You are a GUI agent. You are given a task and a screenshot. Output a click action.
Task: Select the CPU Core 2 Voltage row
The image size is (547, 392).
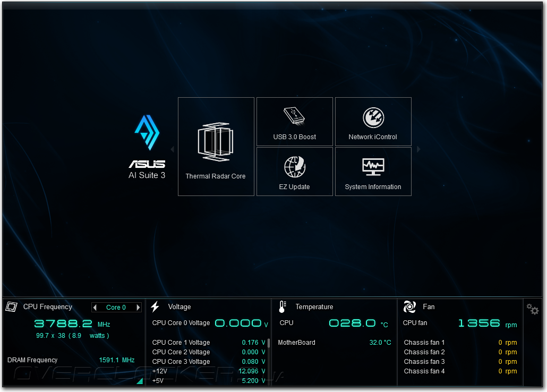tap(209, 352)
